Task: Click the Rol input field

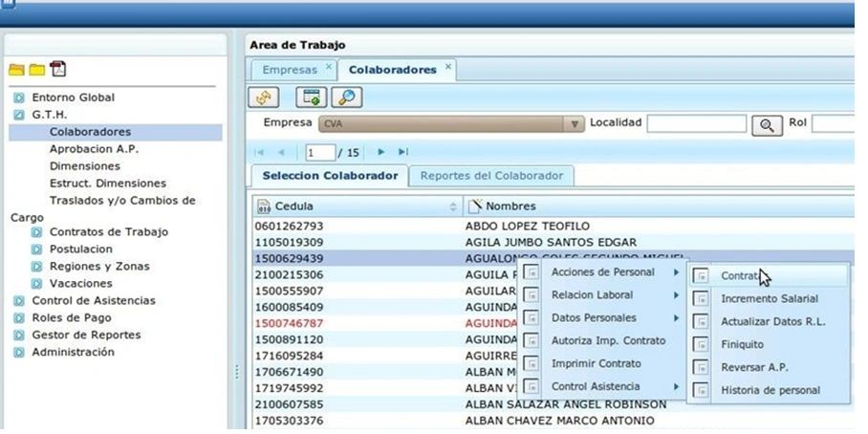Action: click(x=834, y=123)
